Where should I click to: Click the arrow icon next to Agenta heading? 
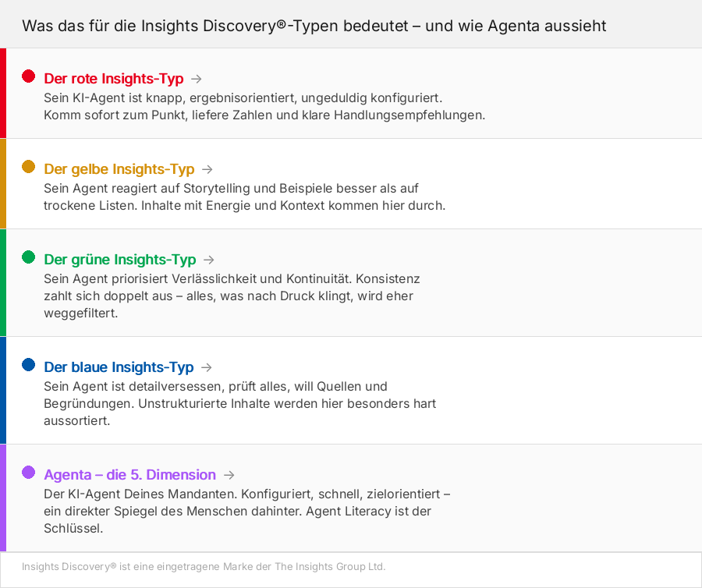click(229, 475)
